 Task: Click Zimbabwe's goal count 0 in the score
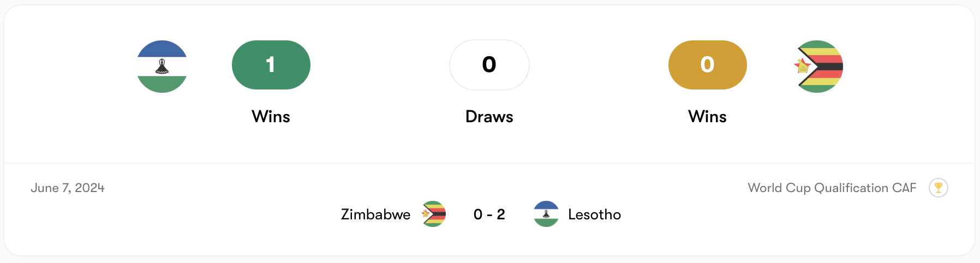coord(478,214)
